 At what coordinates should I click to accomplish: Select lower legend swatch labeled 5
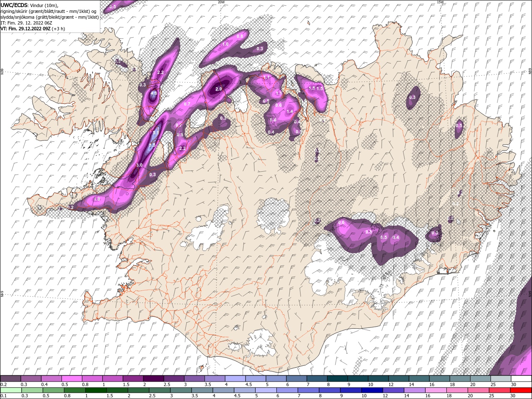(266, 390)
